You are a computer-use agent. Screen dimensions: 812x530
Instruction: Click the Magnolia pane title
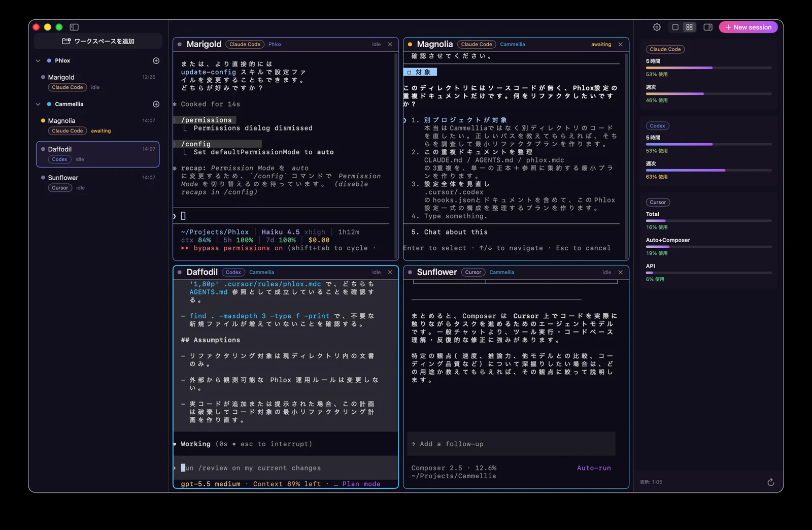[435, 44]
